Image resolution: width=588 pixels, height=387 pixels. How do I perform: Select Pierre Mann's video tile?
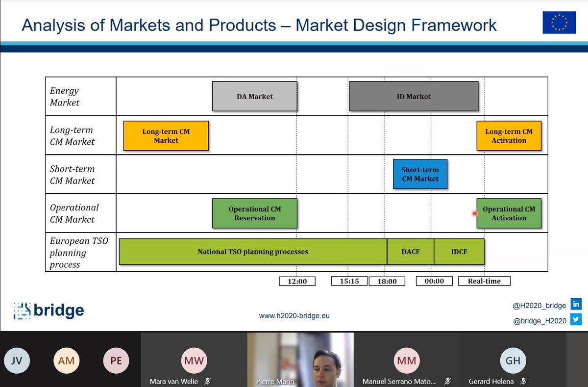pyautogui.click(x=300, y=360)
